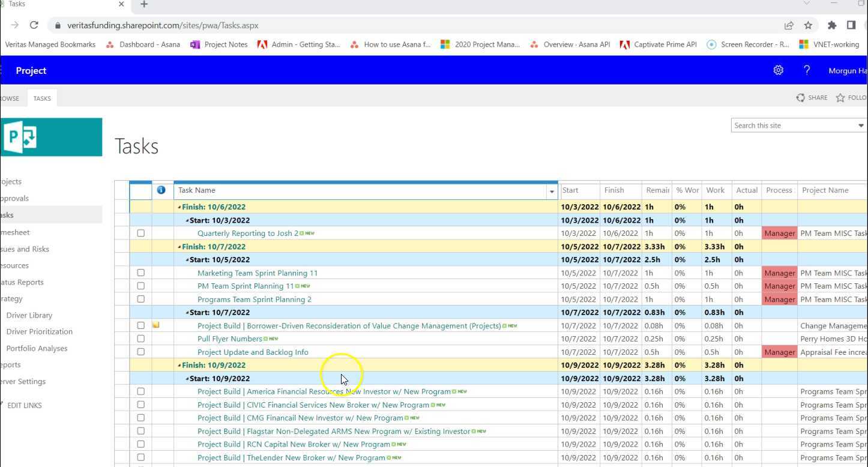
Task: Open the settings gear icon
Action: [x=778, y=70]
